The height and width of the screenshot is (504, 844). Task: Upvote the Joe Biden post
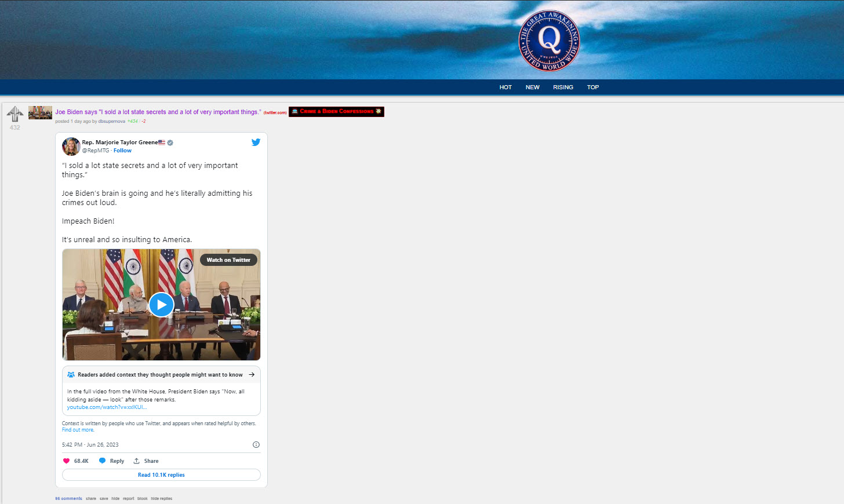tap(15, 113)
